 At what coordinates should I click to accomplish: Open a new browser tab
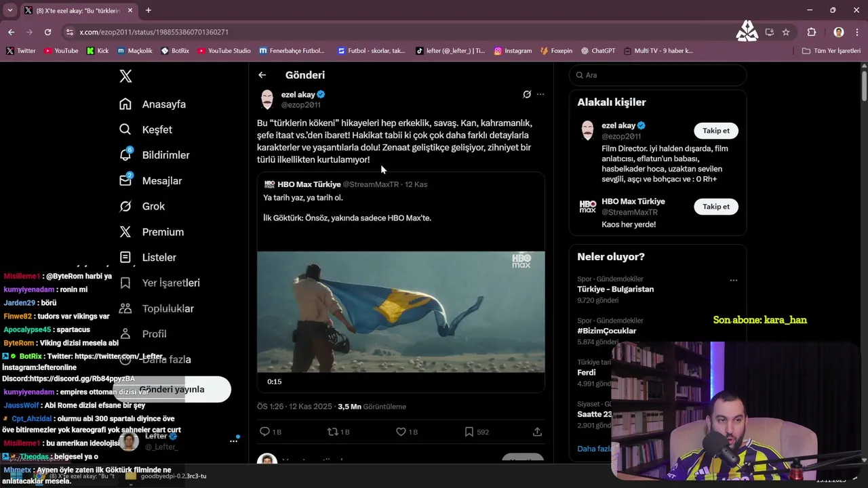pyautogui.click(x=149, y=10)
